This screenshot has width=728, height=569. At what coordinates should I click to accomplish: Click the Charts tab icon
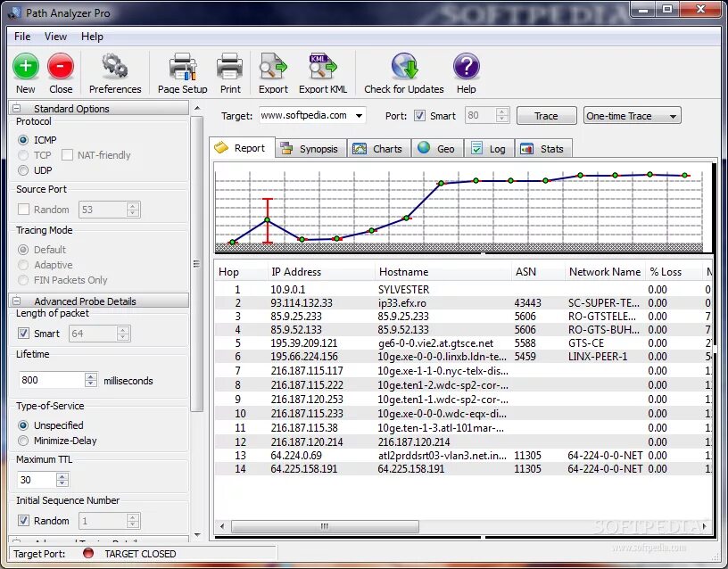(x=360, y=149)
